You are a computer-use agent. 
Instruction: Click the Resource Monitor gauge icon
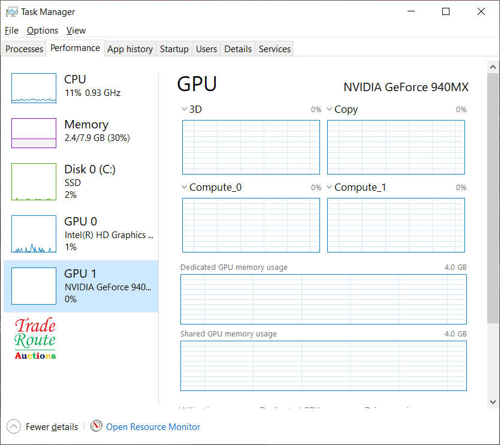pos(96,426)
